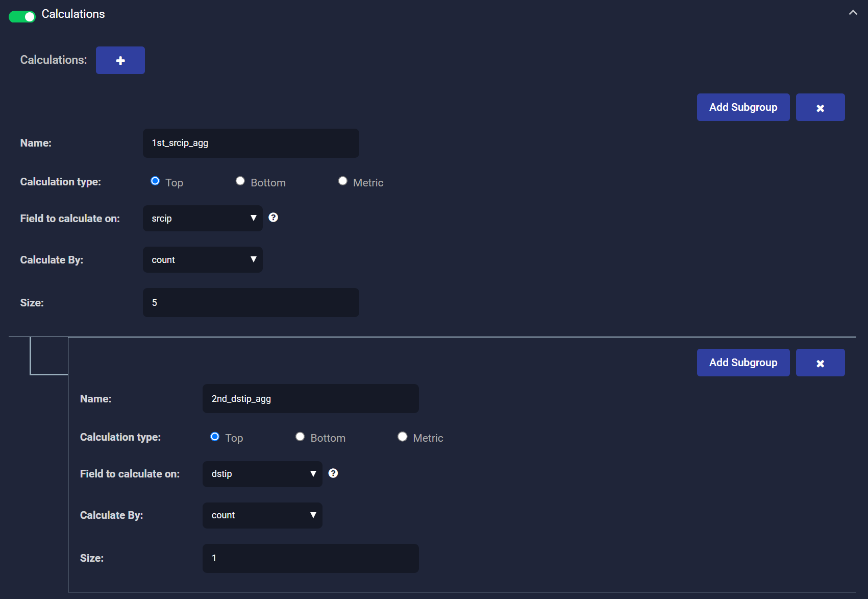This screenshot has width=868, height=599.
Task: Remove the 1st_srcip_agg calculation group
Action: 820,107
